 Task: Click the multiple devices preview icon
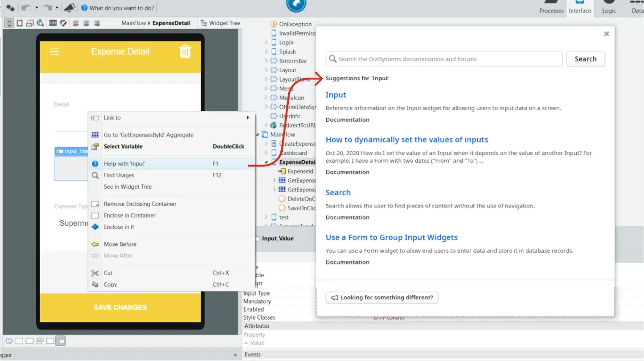click(30, 23)
